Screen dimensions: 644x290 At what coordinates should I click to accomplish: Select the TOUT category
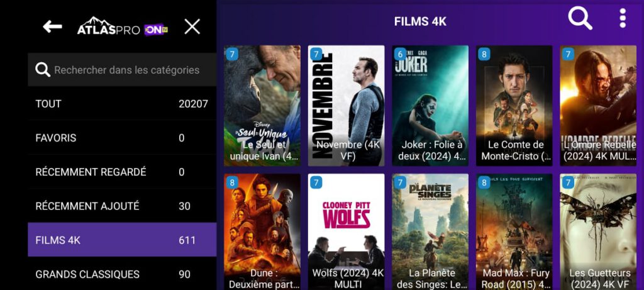click(x=122, y=104)
